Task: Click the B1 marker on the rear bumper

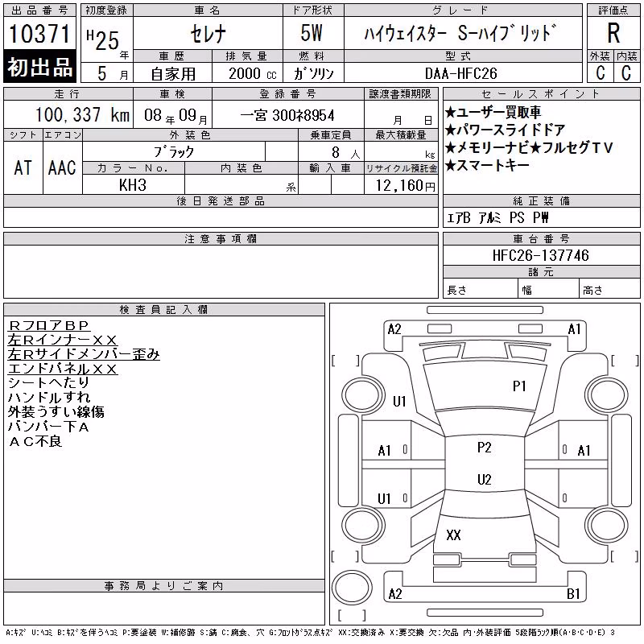Action: click(x=573, y=593)
